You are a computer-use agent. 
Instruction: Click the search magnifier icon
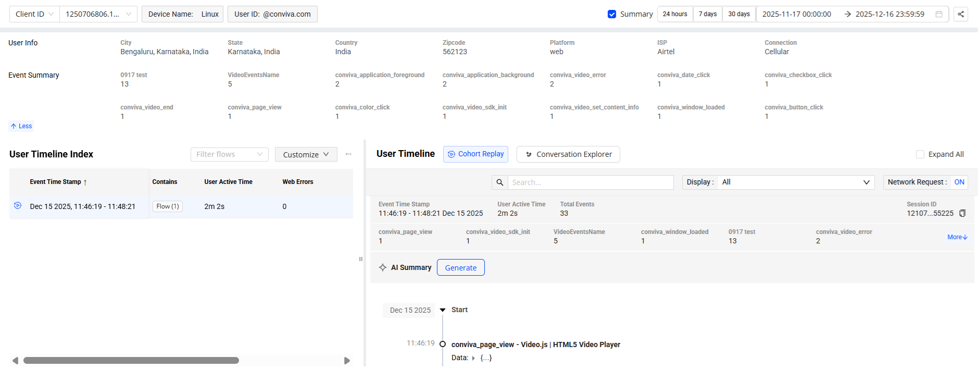tap(499, 182)
